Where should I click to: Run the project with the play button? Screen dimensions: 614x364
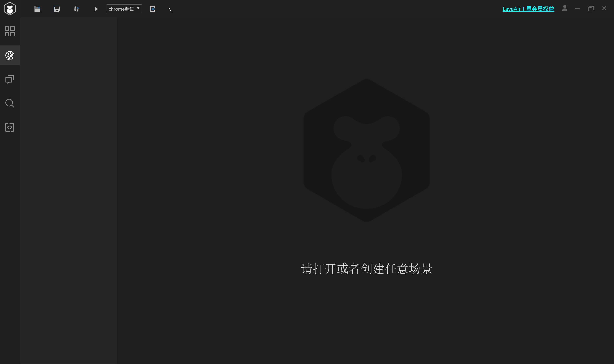point(96,9)
